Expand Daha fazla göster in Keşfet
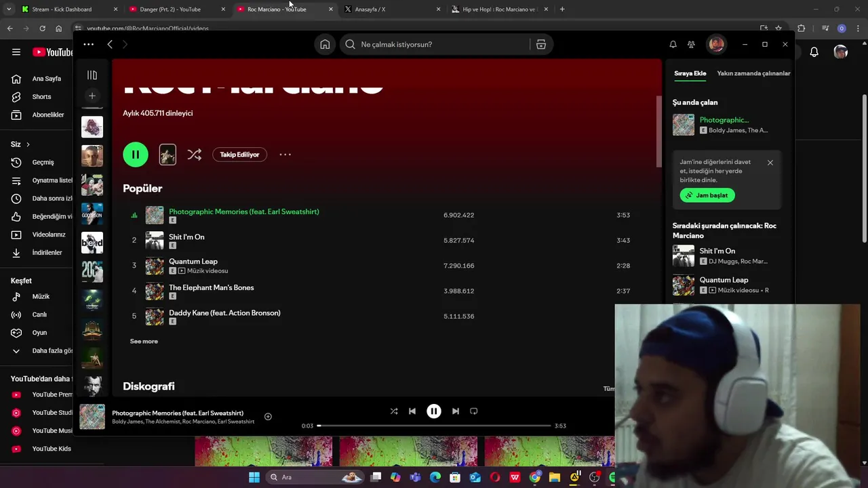This screenshot has height=488, width=868. coord(41,351)
